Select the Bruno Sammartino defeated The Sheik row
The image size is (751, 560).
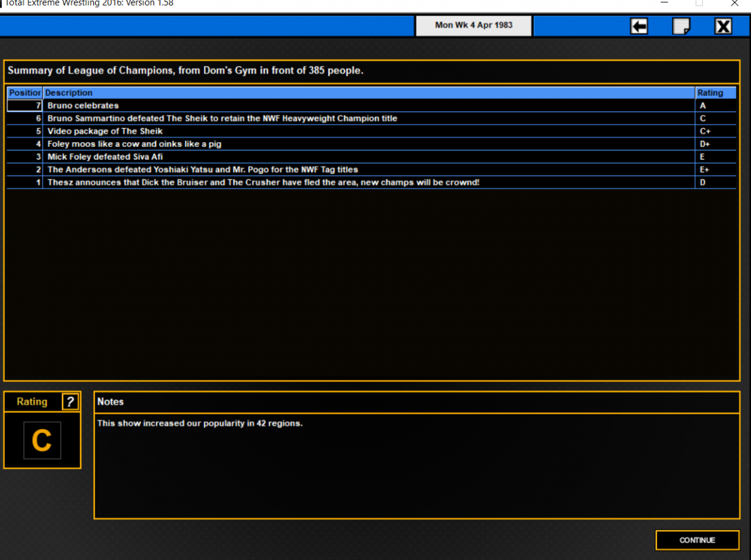[371, 118]
